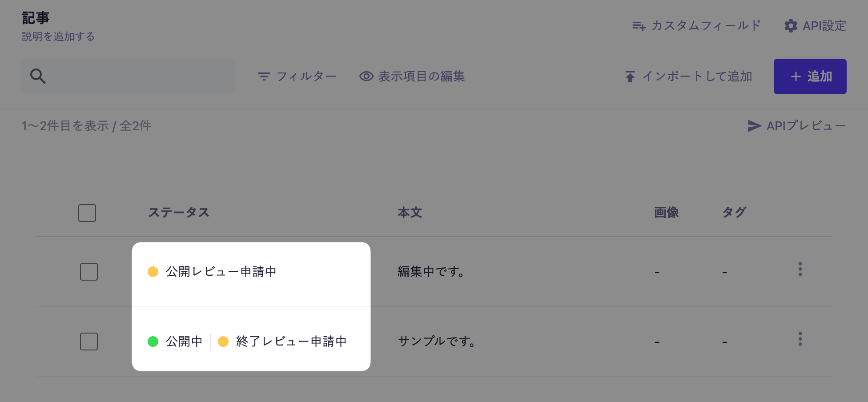868x402 pixels.
Task: Open the フィルター filter icon
Action: [x=264, y=76]
